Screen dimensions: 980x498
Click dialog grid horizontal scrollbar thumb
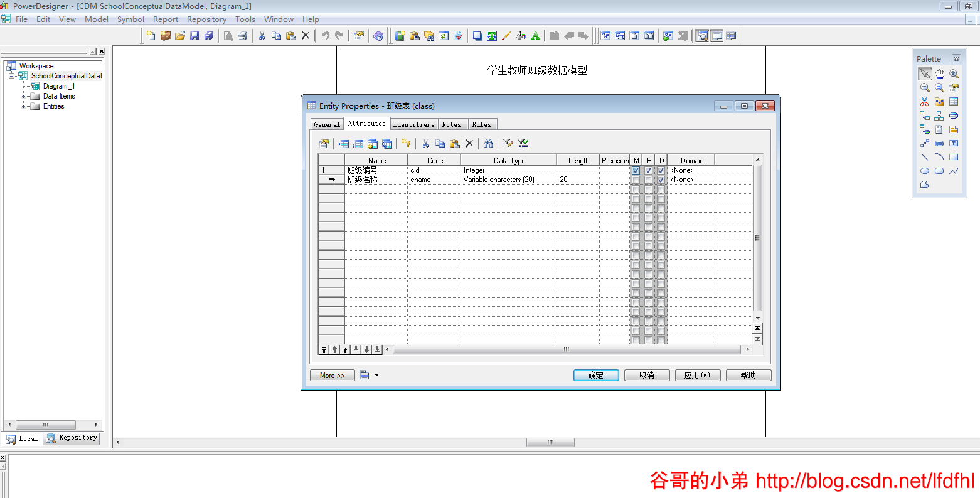(x=567, y=349)
